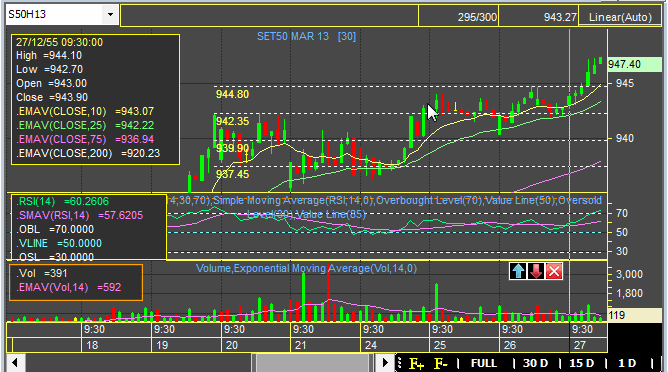This screenshot has height=372, width=668.
Task: Zoom in with the F+ icon
Action: (416, 363)
